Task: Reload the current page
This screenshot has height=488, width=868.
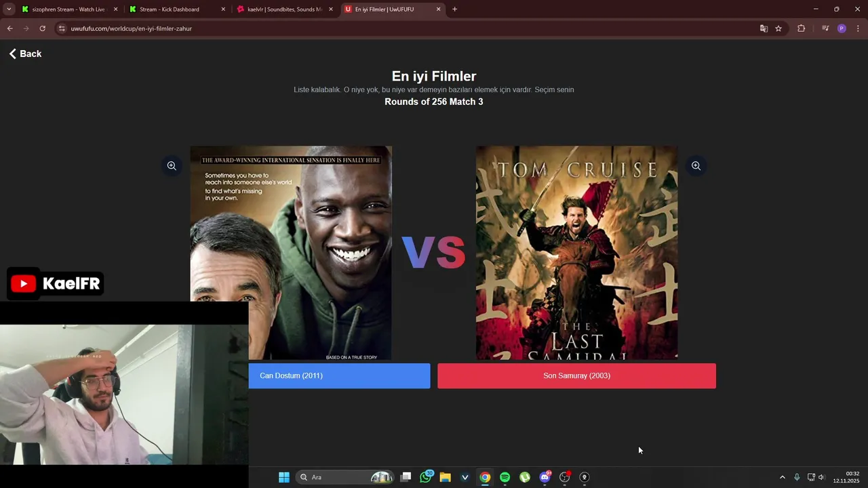Action: point(42,28)
